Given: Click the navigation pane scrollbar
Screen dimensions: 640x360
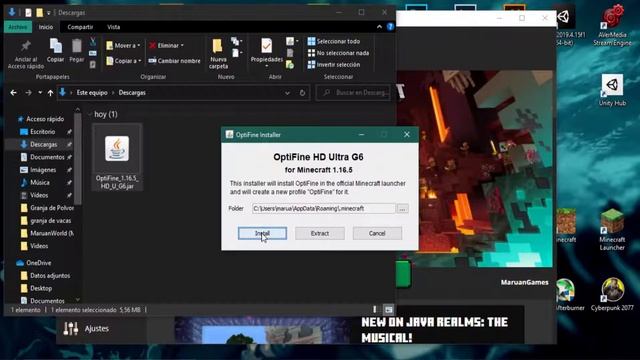Looking at the screenshot, I should pyautogui.click(x=78, y=159).
